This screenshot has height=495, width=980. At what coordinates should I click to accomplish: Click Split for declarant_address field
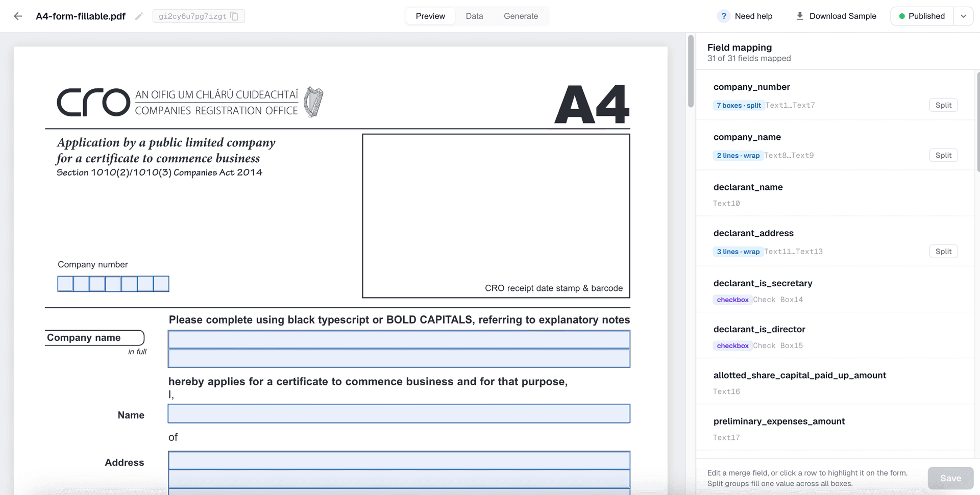[943, 251]
